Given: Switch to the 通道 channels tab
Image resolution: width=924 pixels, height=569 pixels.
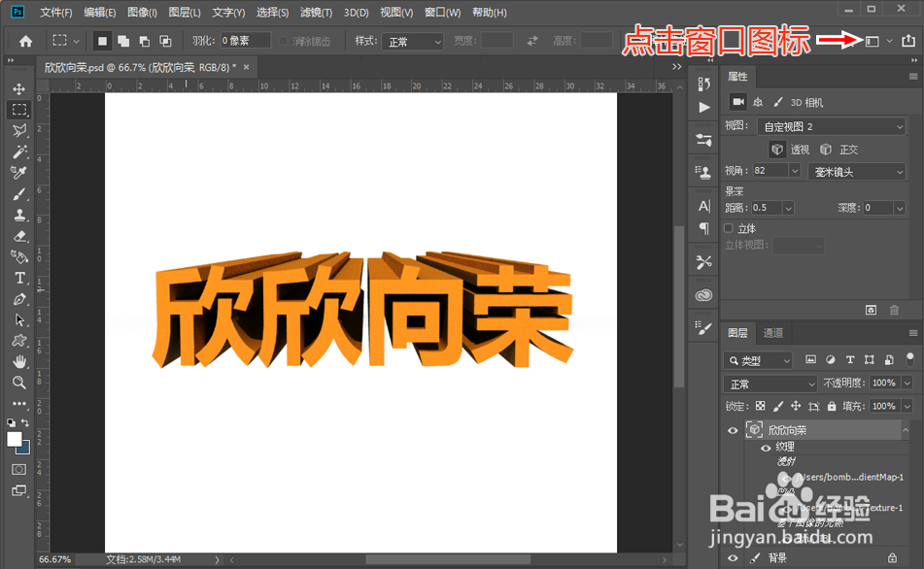Looking at the screenshot, I should pyautogui.click(x=773, y=332).
